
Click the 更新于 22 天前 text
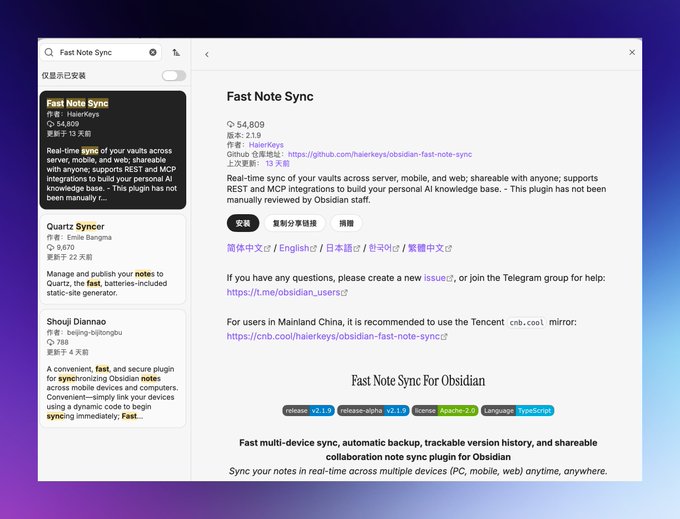[x=69, y=257]
